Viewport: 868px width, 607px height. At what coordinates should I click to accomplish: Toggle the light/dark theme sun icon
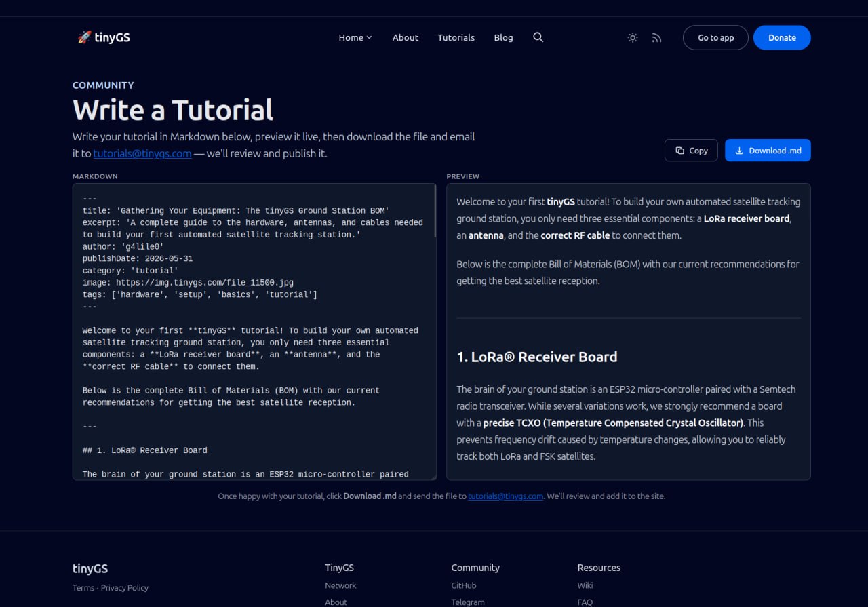[x=633, y=38]
